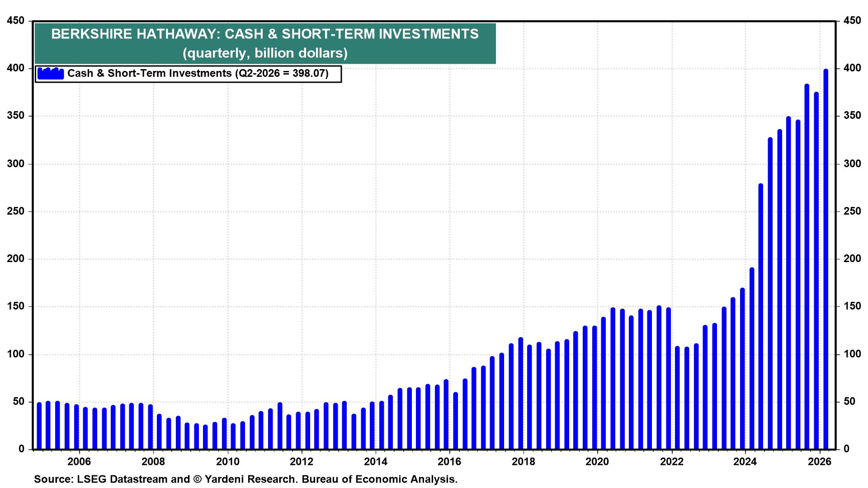This screenshot has width=868, height=488.
Task: Click the x-axis label 2008
Action: click(153, 461)
